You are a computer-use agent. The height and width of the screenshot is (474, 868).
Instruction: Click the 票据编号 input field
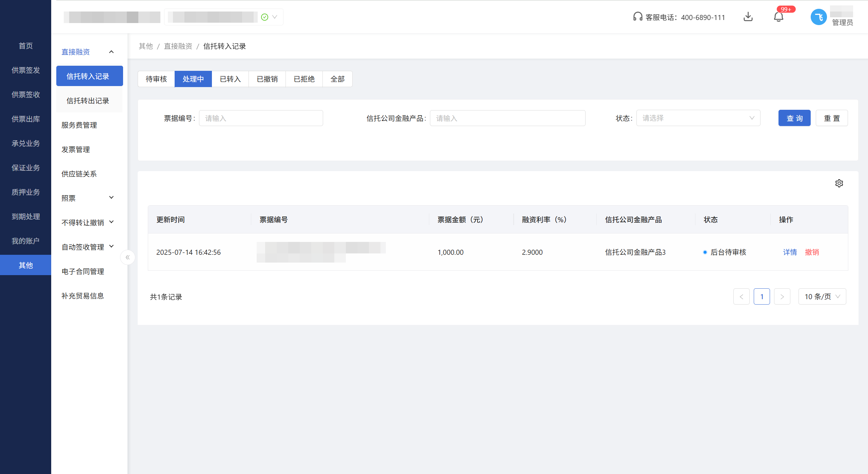click(261, 118)
